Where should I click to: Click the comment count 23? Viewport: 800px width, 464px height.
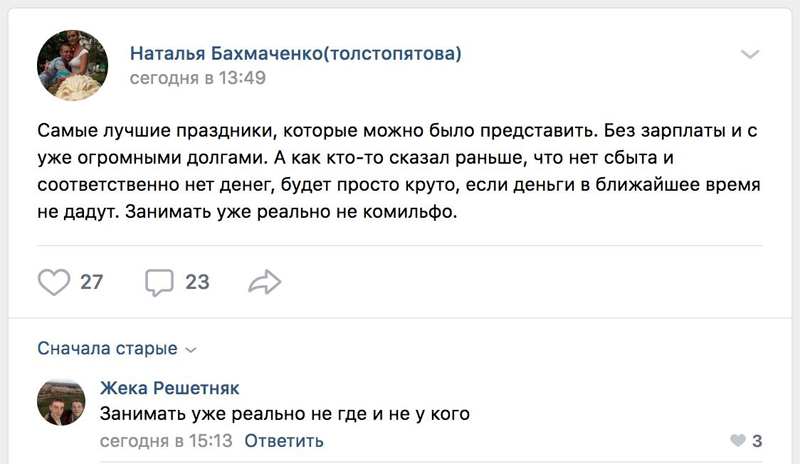click(x=197, y=282)
